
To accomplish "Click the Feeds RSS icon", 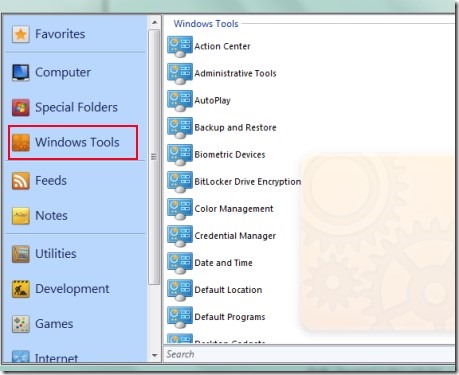I will click(x=21, y=181).
